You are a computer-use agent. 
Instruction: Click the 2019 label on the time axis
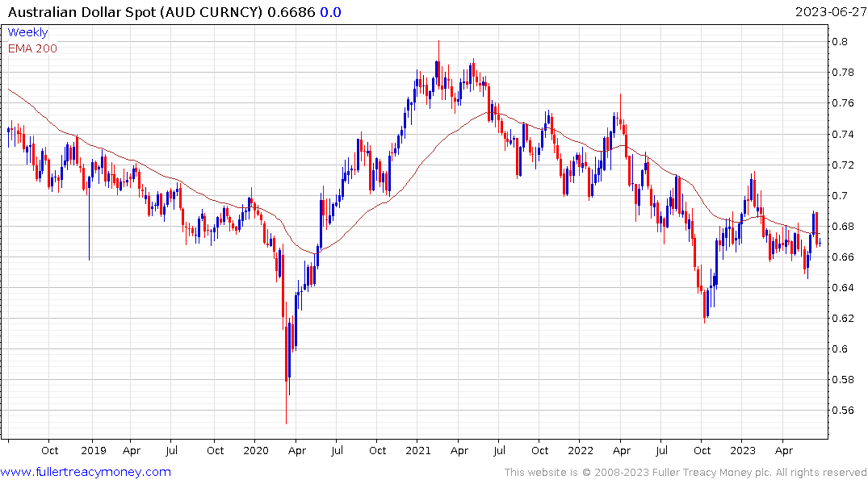point(93,450)
